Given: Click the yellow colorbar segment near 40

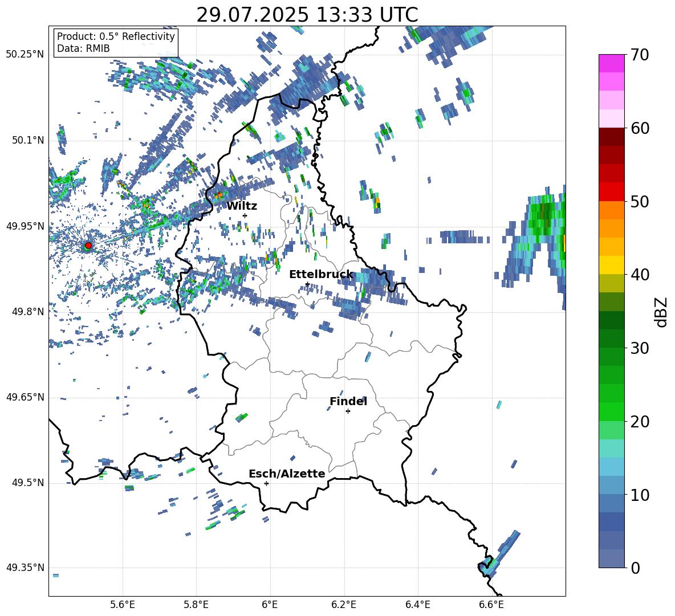Looking at the screenshot, I should tap(612, 265).
